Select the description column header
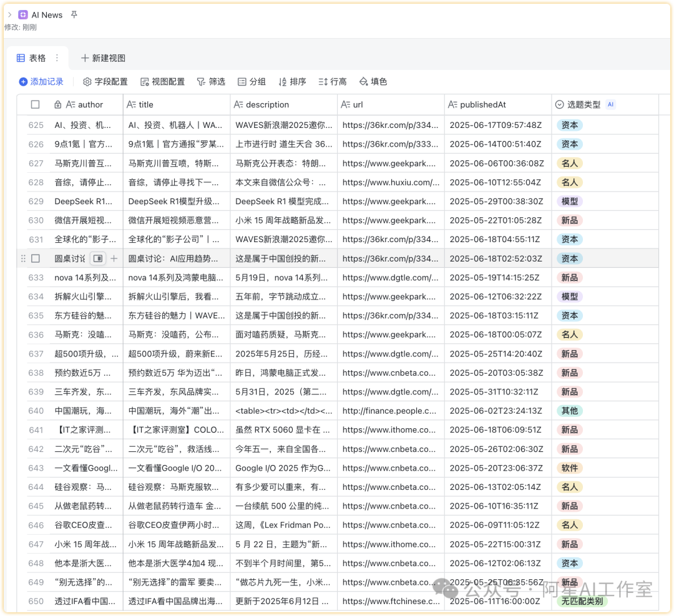This screenshot has height=616, width=674. coord(284,104)
